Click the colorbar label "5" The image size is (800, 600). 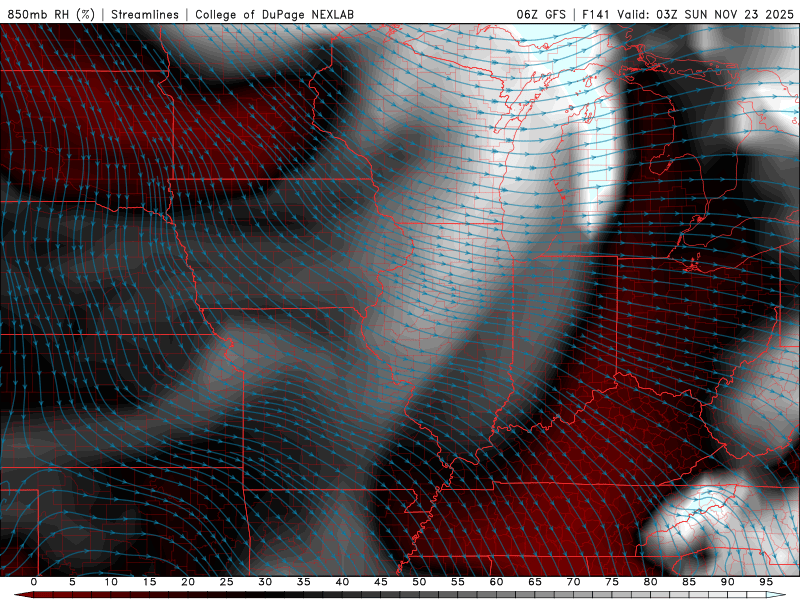(x=72, y=582)
